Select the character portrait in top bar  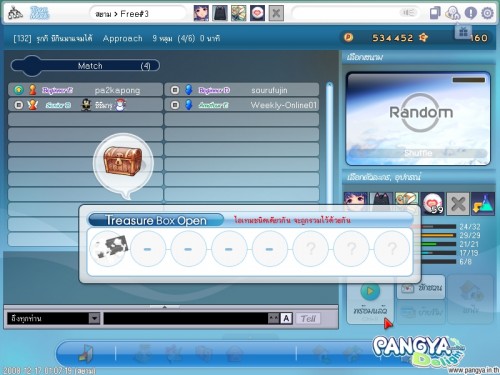[x=201, y=13]
